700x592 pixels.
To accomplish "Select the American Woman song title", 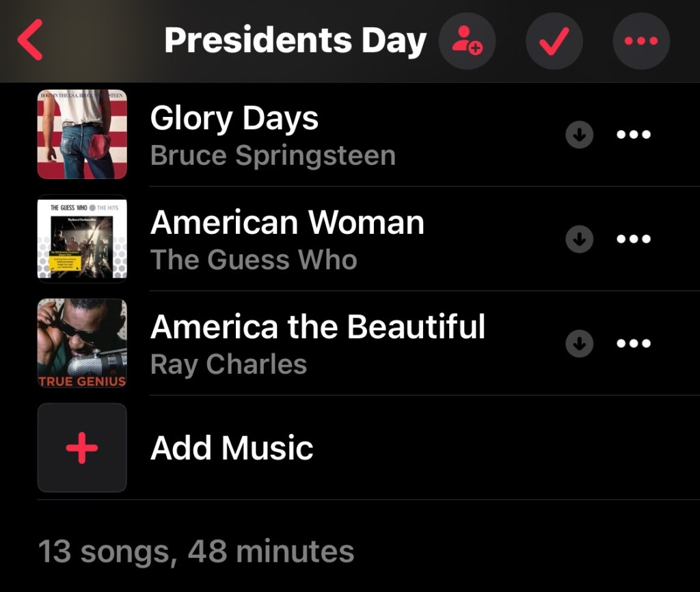I will (287, 222).
